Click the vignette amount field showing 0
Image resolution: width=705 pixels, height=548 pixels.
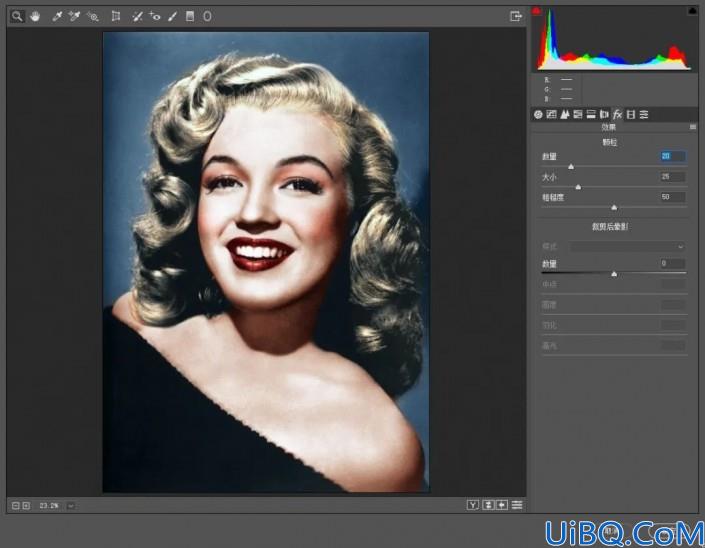(673, 263)
